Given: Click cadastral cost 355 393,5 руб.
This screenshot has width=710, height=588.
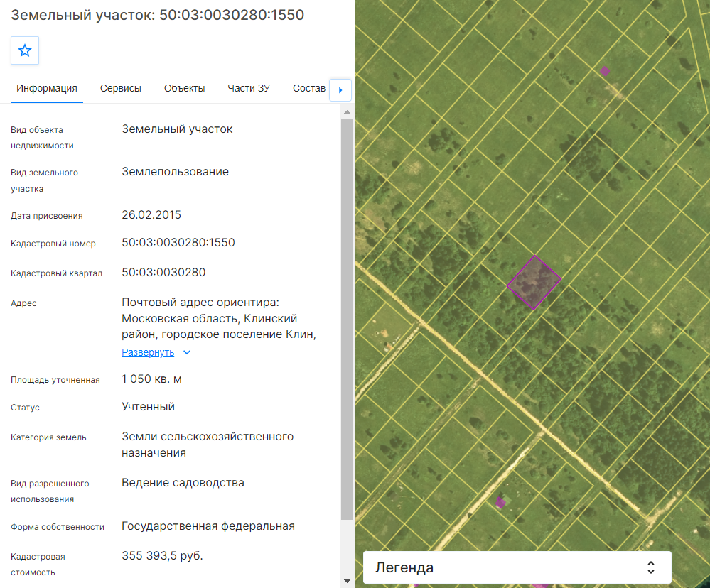Looking at the screenshot, I should pyautogui.click(x=162, y=555).
